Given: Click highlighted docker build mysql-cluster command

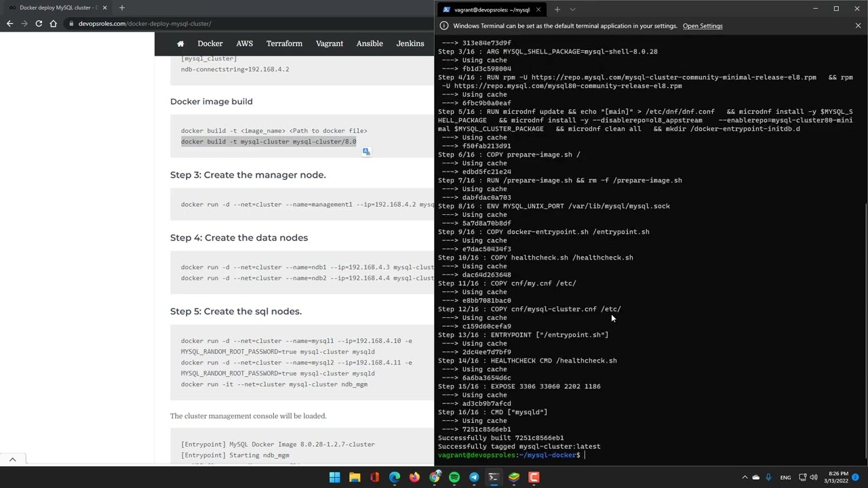Looking at the screenshot, I should (x=269, y=142).
